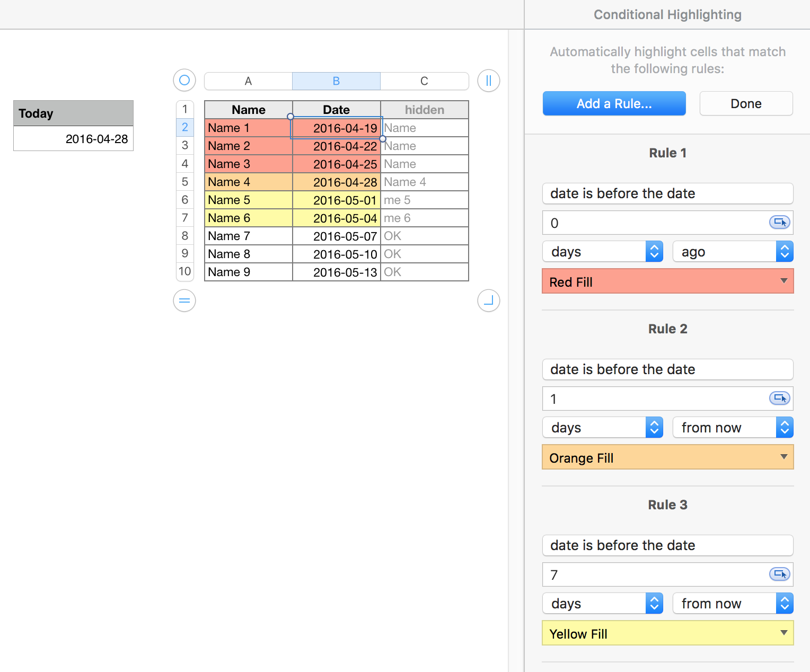Select date cell 2016-05-10

[337, 254]
